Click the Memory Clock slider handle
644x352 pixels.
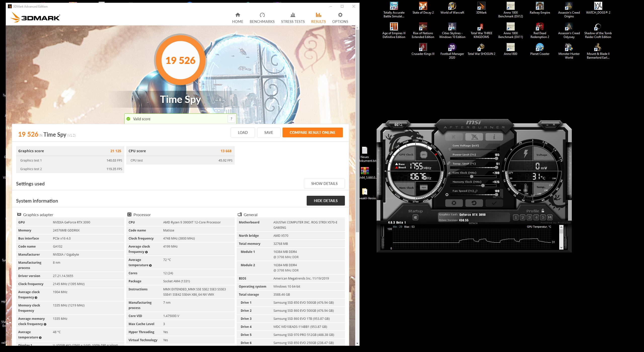(483, 186)
